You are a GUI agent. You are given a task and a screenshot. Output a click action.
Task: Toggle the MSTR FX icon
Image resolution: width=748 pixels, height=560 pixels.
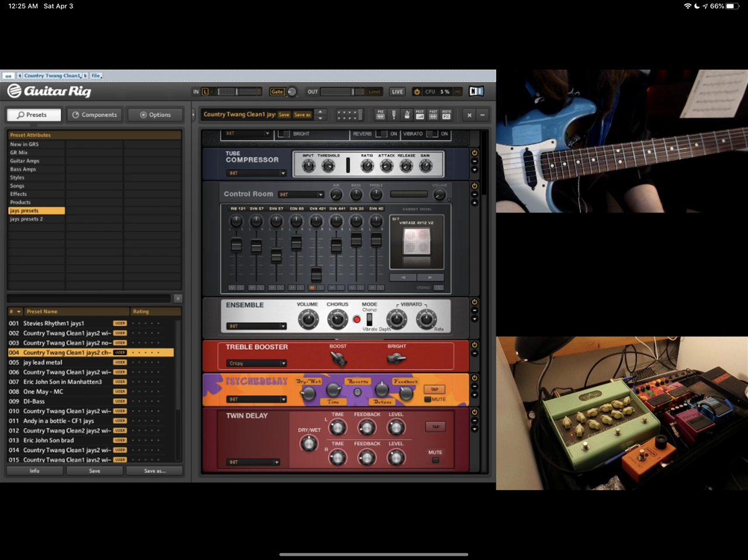[x=446, y=115]
